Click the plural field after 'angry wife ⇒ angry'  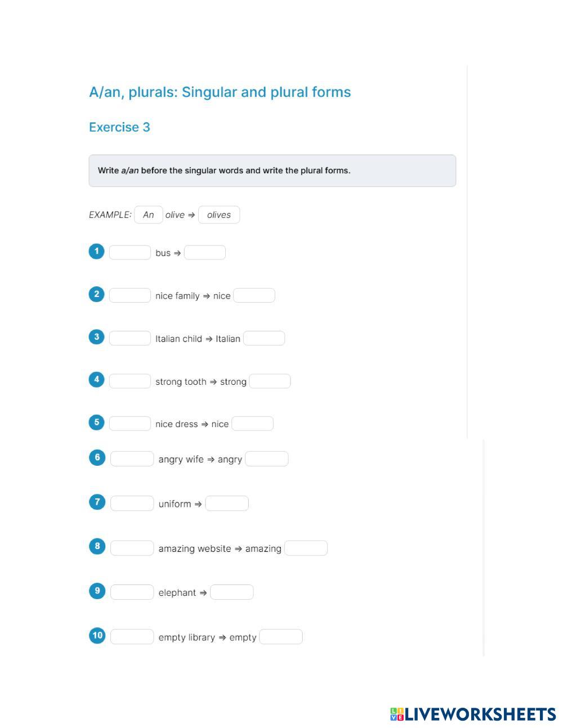(x=267, y=459)
